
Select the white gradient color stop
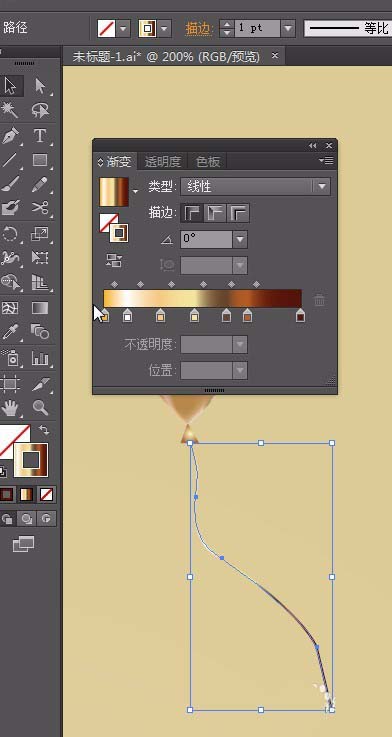127,316
